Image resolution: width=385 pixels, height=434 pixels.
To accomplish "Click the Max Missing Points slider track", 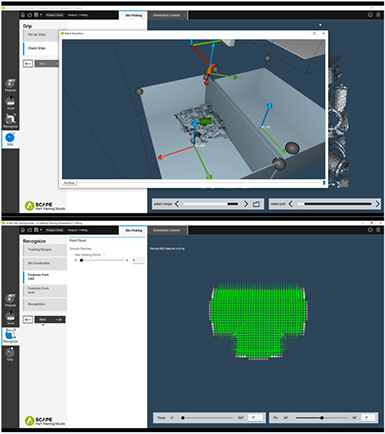I will pyautogui.click(x=103, y=260).
